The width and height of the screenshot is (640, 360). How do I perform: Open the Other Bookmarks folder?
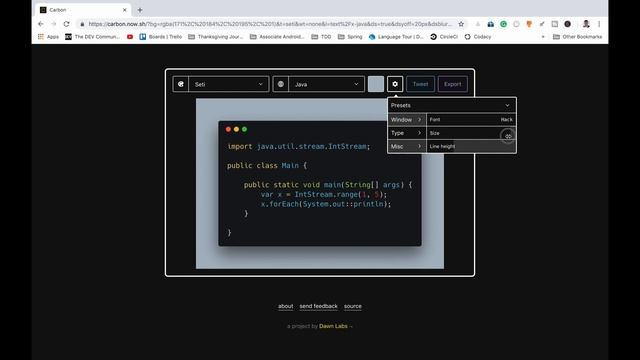click(x=577, y=37)
